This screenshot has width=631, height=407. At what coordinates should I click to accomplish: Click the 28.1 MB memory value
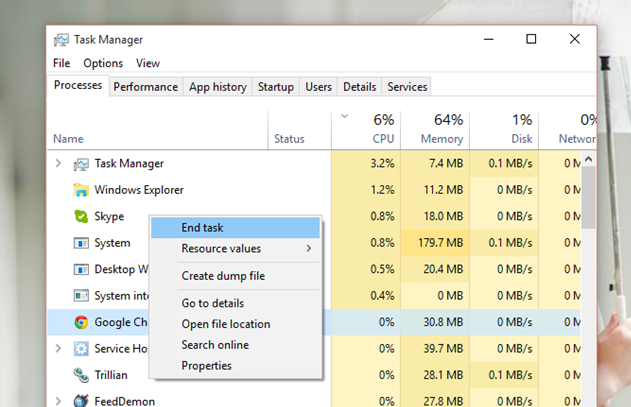coord(443,375)
